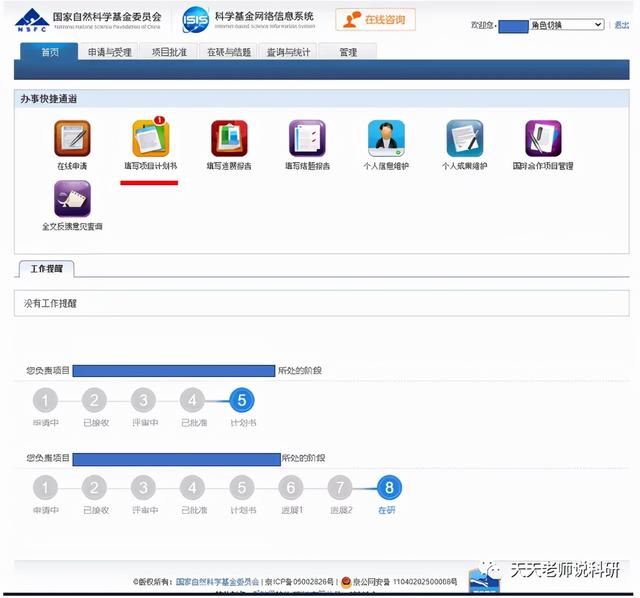Image resolution: width=640 pixels, height=598 pixels.
Task: Click the 没有工作提醒 text
Action: click(x=50, y=303)
